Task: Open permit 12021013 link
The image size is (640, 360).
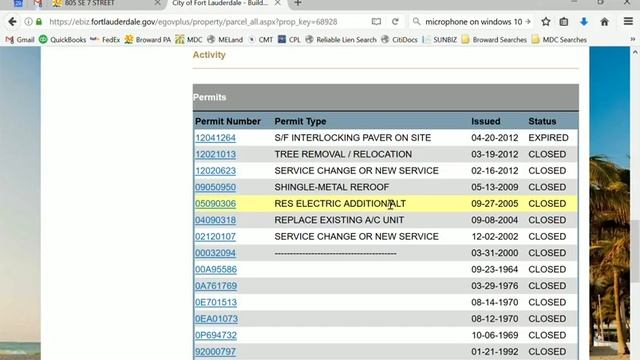Action: click(215, 154)
